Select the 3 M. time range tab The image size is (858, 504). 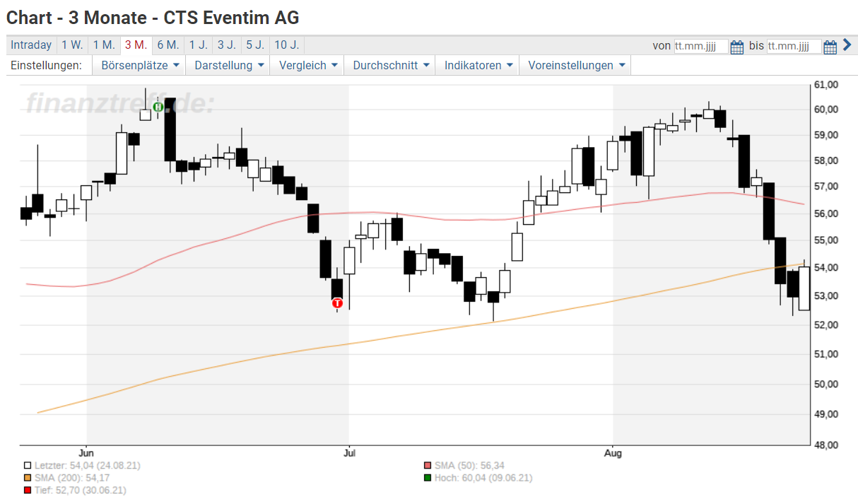point(136,45)
